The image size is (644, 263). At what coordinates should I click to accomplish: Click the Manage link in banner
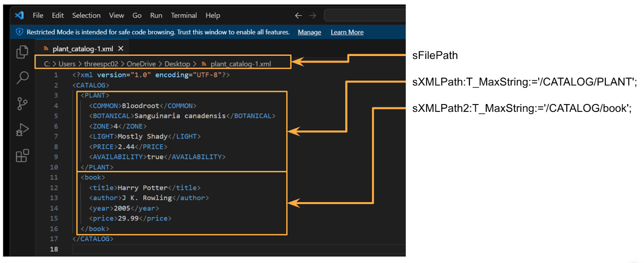point(310,32)
